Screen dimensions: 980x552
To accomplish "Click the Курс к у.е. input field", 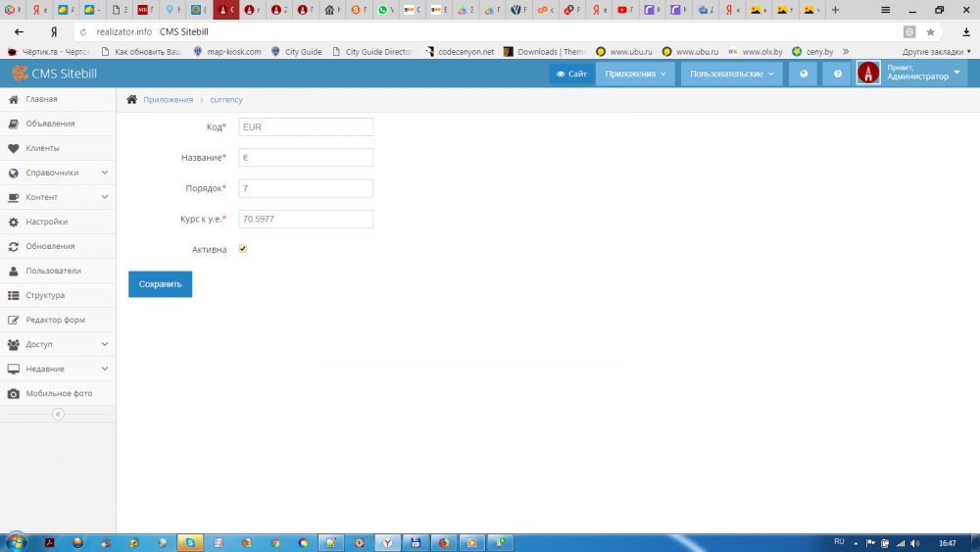I will (x=306, y=219).
